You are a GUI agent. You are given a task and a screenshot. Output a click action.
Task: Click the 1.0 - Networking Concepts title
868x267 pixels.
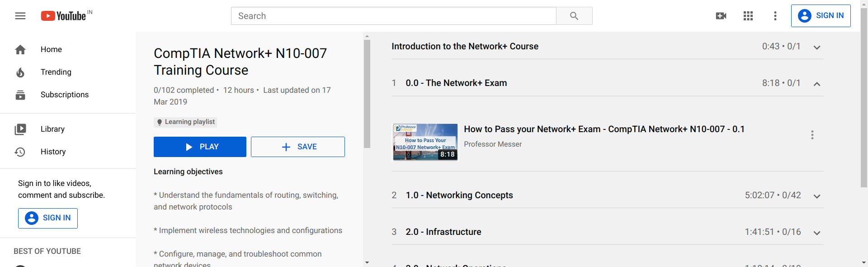click(x=459, y=195)
